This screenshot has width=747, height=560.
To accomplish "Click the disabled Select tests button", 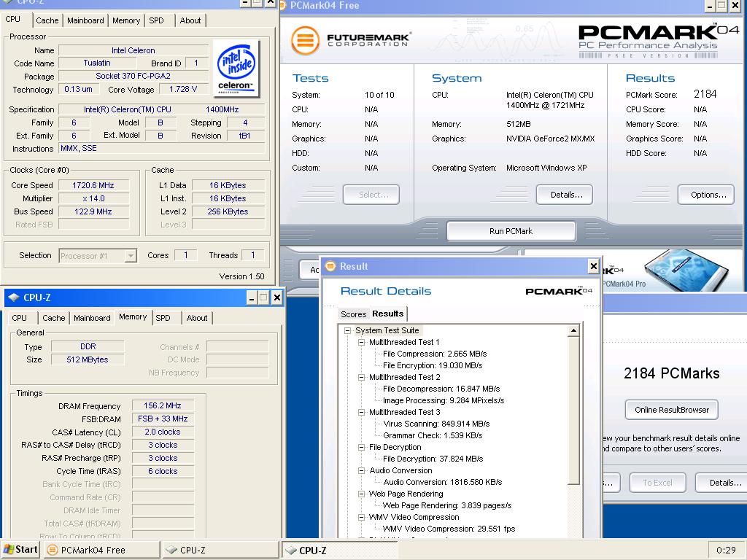I will (x=371, y=195).
